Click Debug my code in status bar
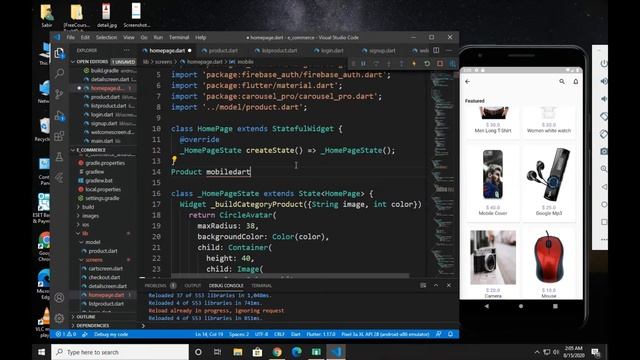Viewport: 640px width, 360px height. click(111, 334)
